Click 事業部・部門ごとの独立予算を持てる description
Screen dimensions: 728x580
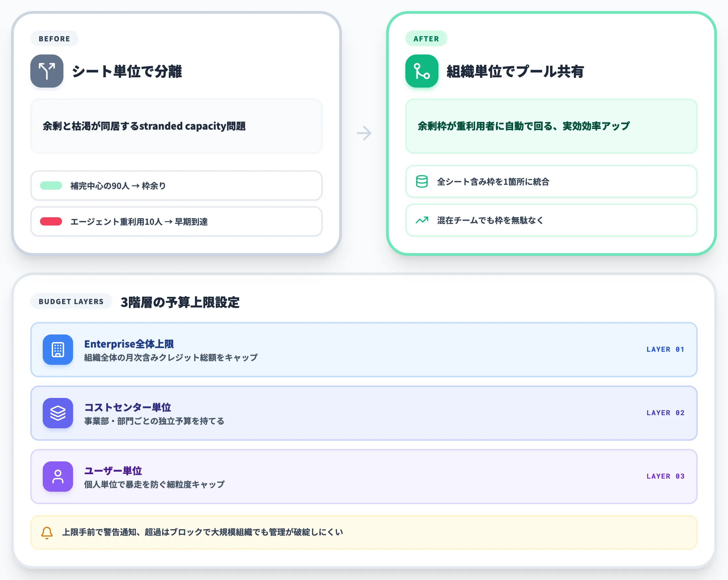click(154, 421)
